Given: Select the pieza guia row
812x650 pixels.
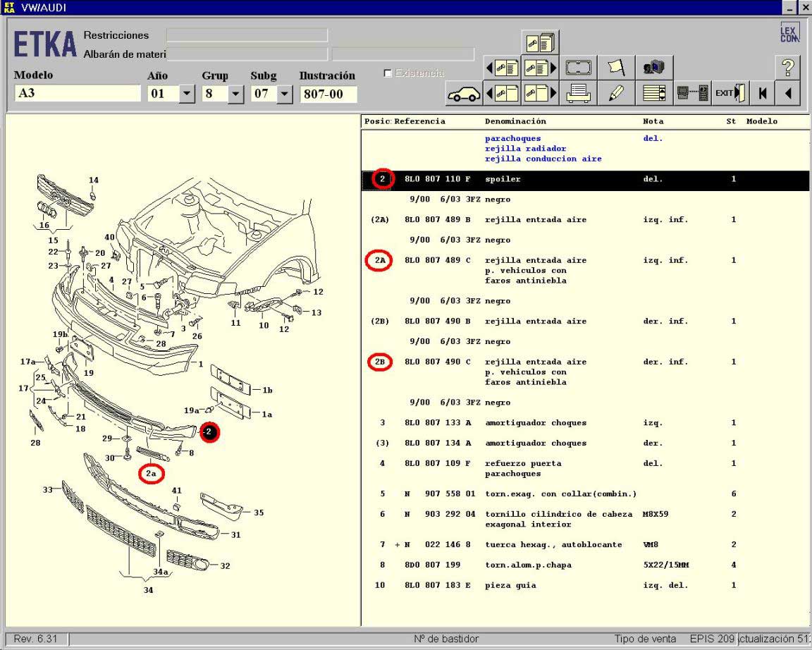Looking at the screenshot, I should point(585,585).
